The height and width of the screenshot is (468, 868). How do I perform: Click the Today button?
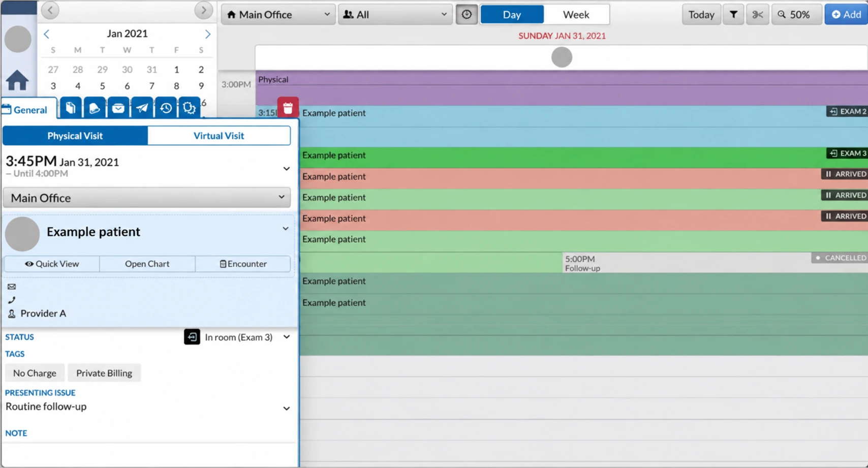tap(701, 14)
